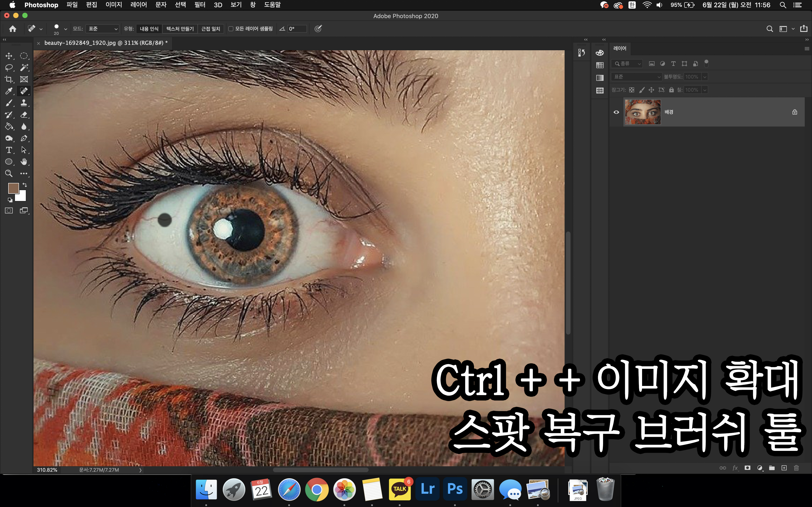Screen dimensions: 812x507
Task: Choose 텍스처 만들기 type button
Action: point(180,29)
